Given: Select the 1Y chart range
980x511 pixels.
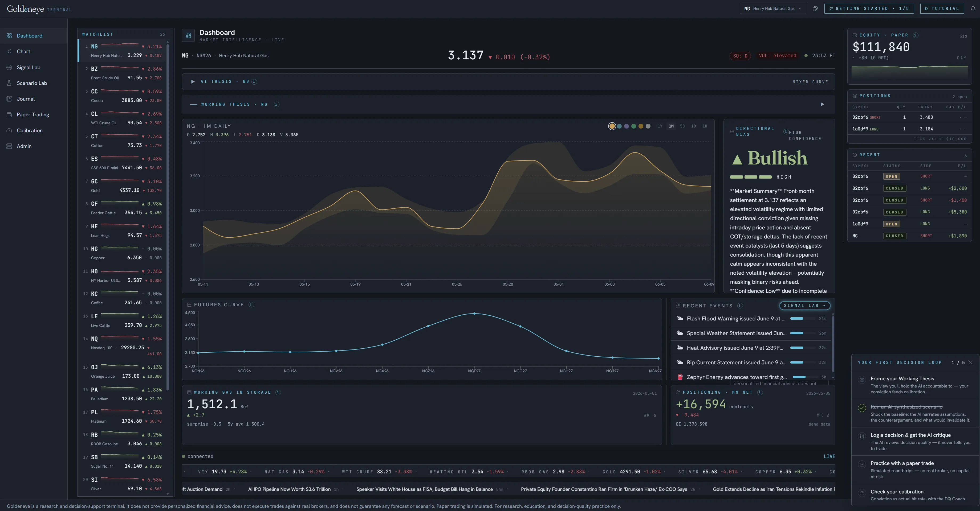Looking at the screenshot, I should click(660, 126).
